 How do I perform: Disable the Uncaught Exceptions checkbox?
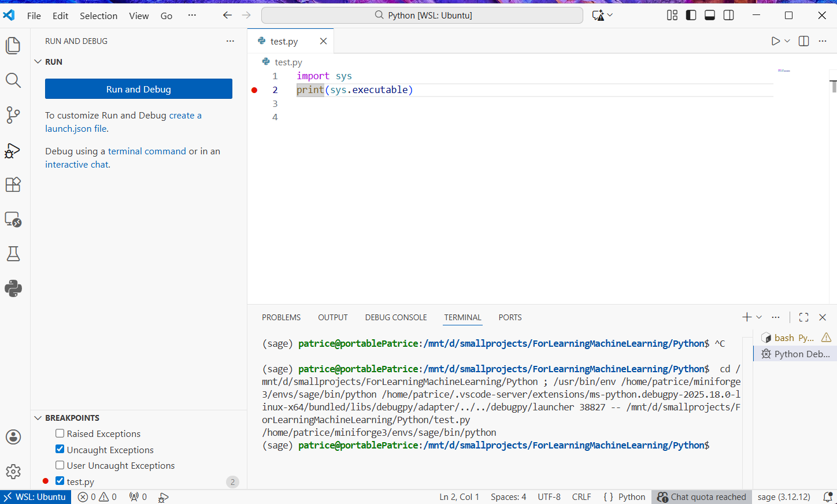point(60,449)
